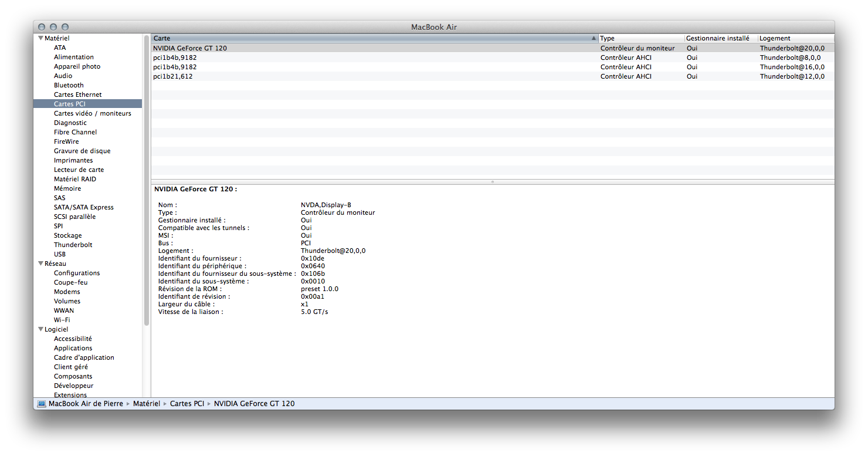Select SAS in the sidebar
This screenshot has height=456, width=868.
(60, 198)
